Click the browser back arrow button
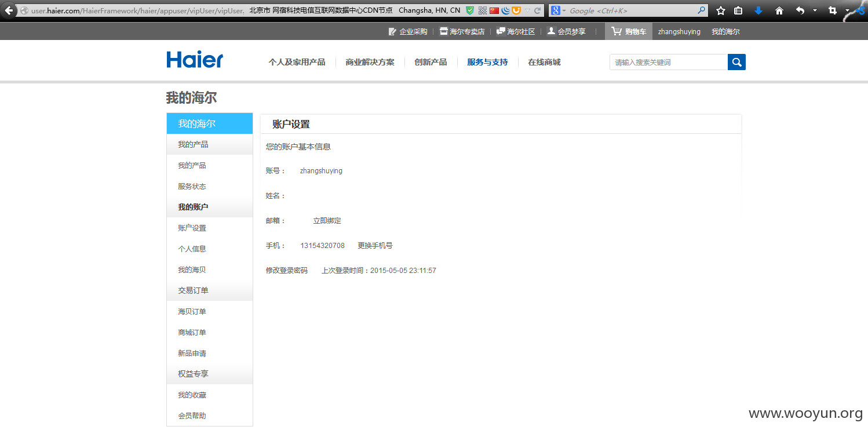The height and width of the screenshot is (430, 868). (x=9, y=10)
